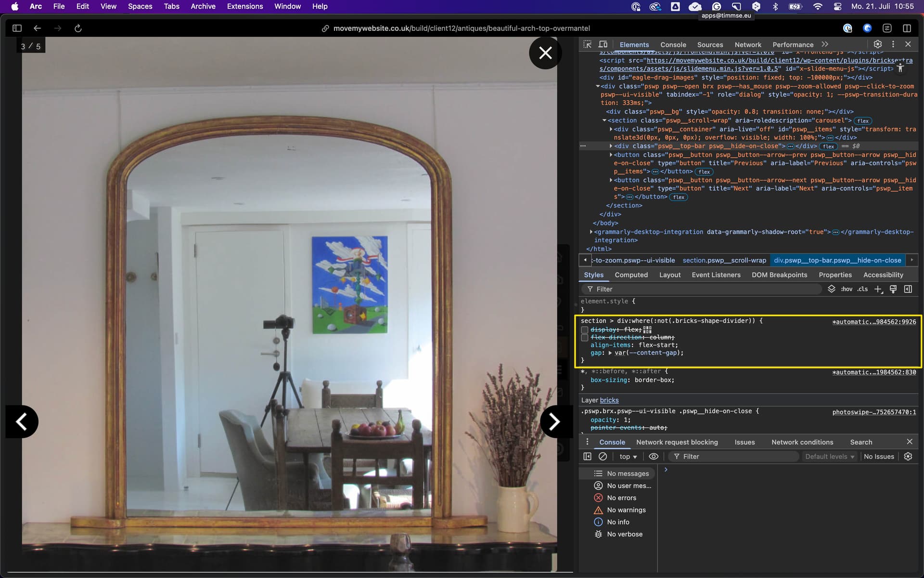The image size is (924, 578).
Task: Toggle the device toolbar icon
Action: [x=603, y=44]
